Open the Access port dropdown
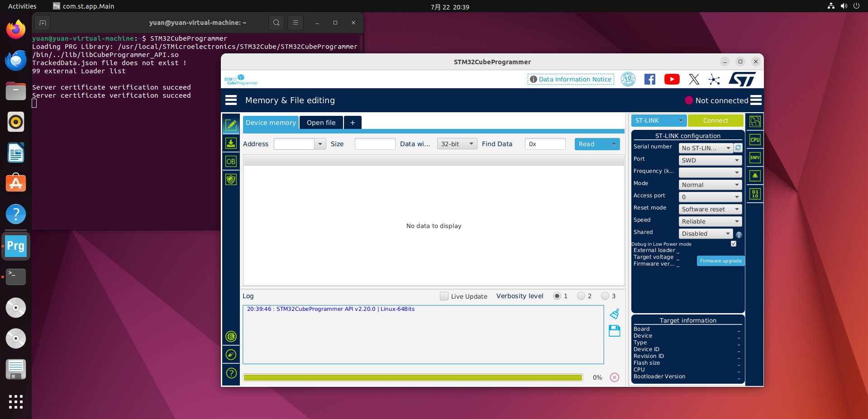Viewport: 868px width, 419px height. point(710,197)
